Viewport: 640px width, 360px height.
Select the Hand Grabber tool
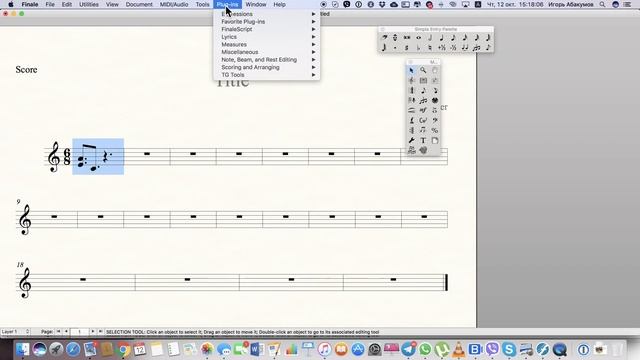pyautogui.click(x=435, y=70)
